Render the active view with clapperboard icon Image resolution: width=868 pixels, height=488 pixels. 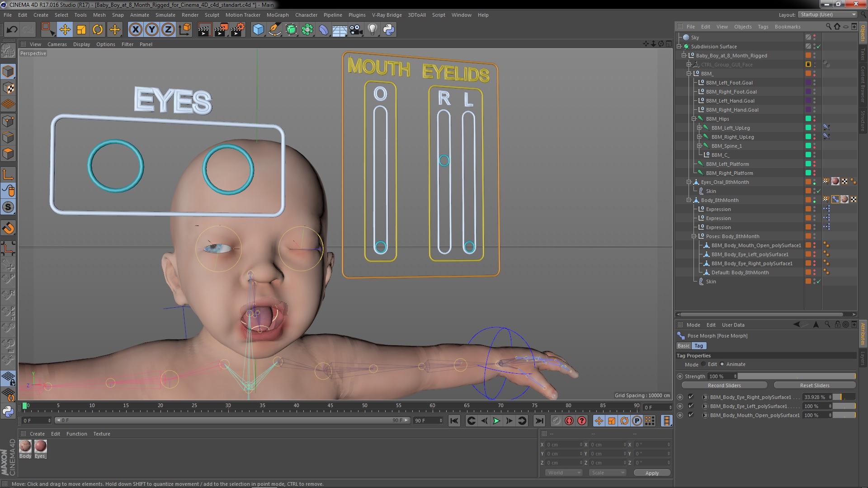[204, 30]
